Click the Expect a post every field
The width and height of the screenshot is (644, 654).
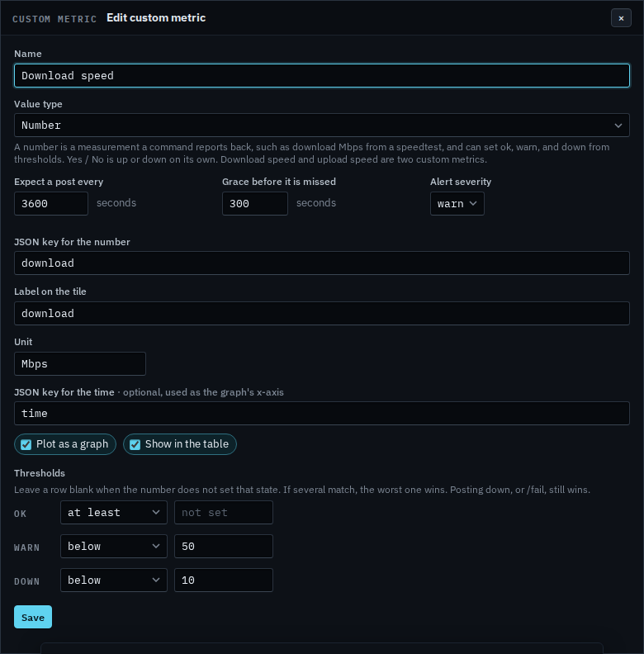click(51, 203)
